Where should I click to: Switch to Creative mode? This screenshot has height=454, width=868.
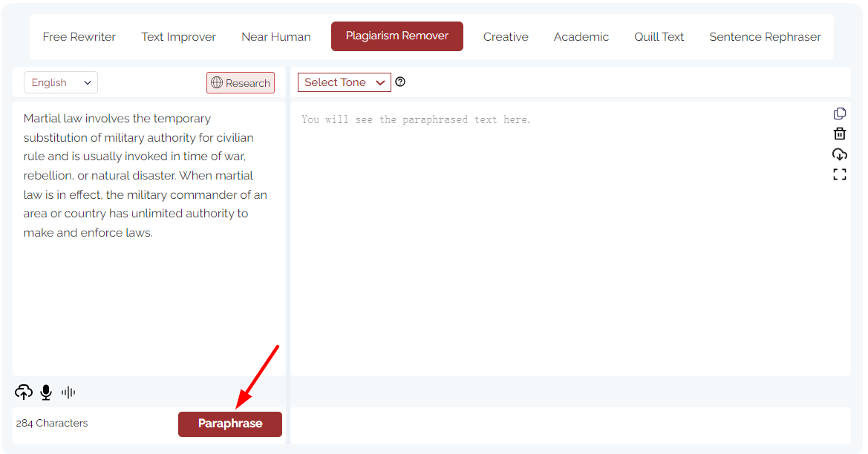click(506, 37)
